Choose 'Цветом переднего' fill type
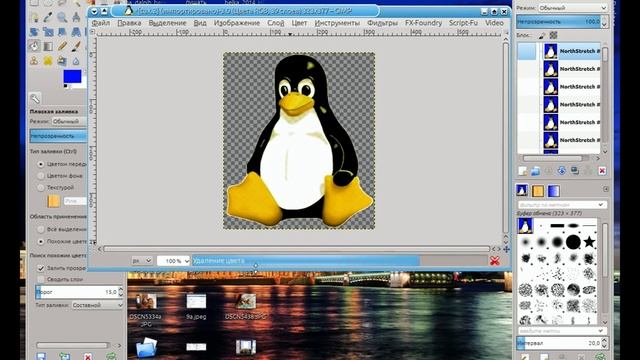640x360 pixels. click(40, 164)
